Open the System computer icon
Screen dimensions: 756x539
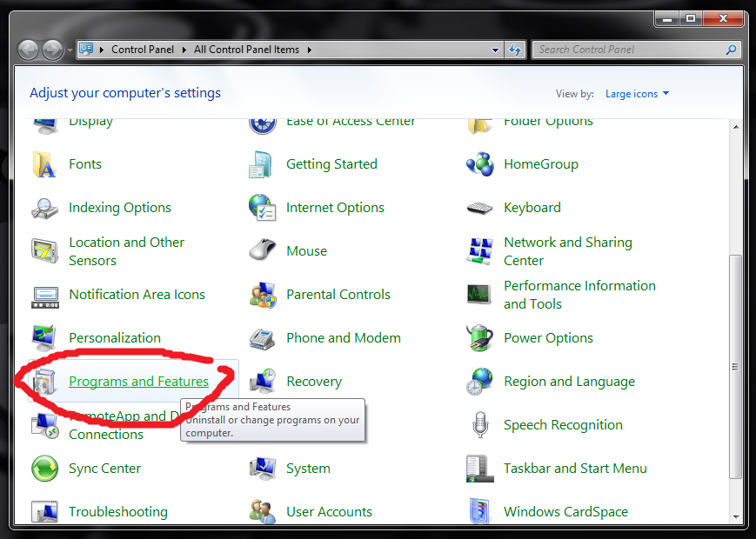[x=262, y=469]
